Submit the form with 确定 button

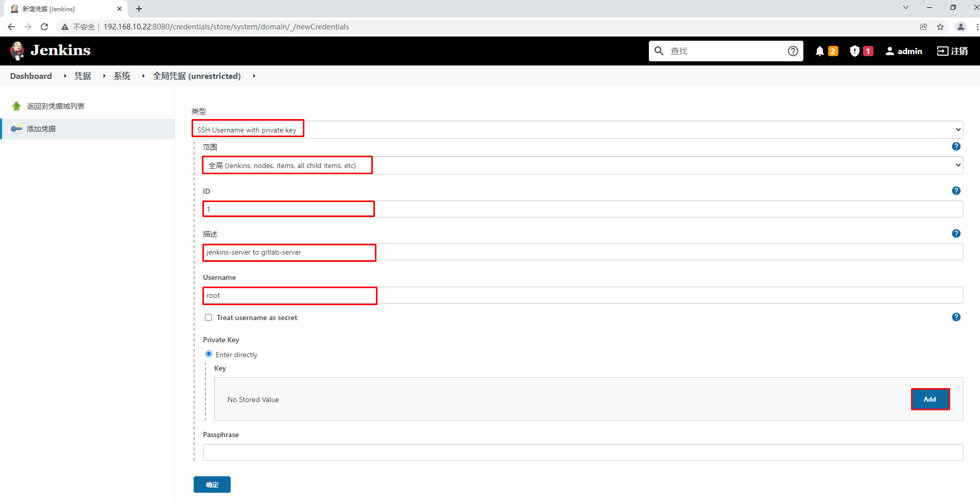tap(212, 485)
